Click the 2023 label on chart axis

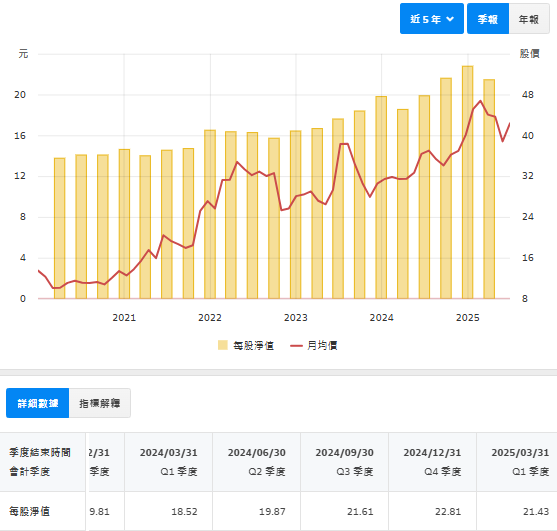pos(296,318)
